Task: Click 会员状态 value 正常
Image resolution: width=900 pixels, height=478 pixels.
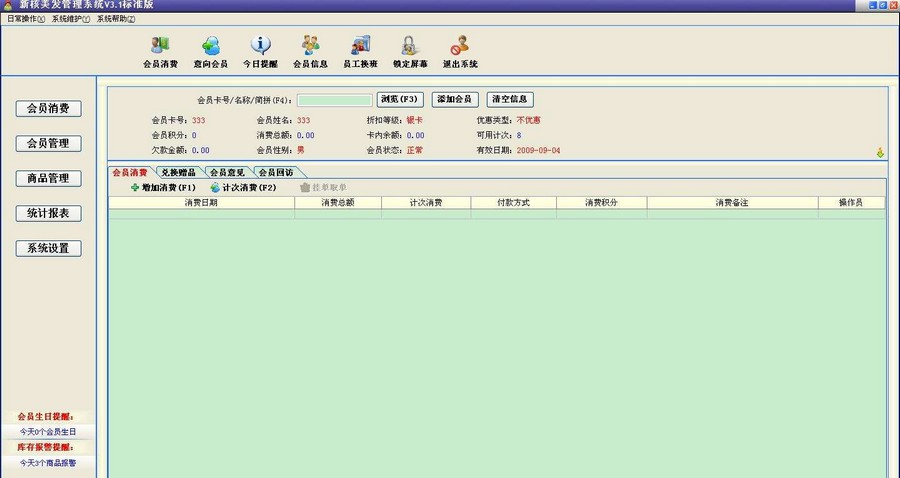Action: pos(414,150)
